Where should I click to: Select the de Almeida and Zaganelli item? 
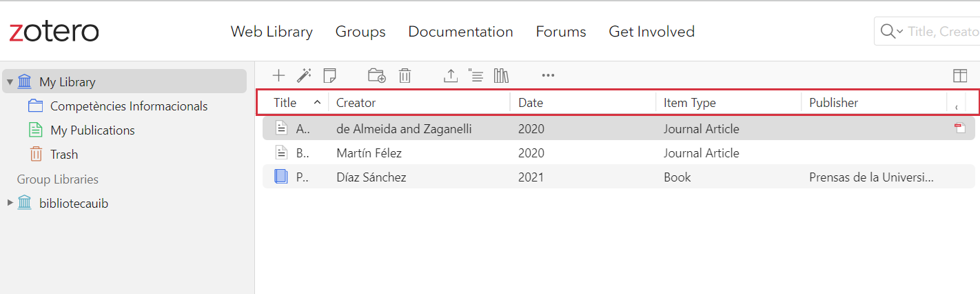tap(619, 128)
